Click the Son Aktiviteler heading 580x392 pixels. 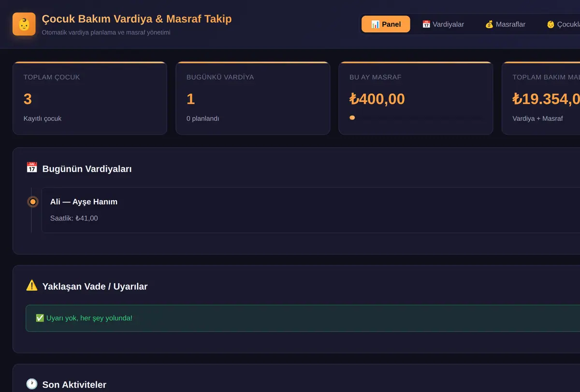[74, 385]
